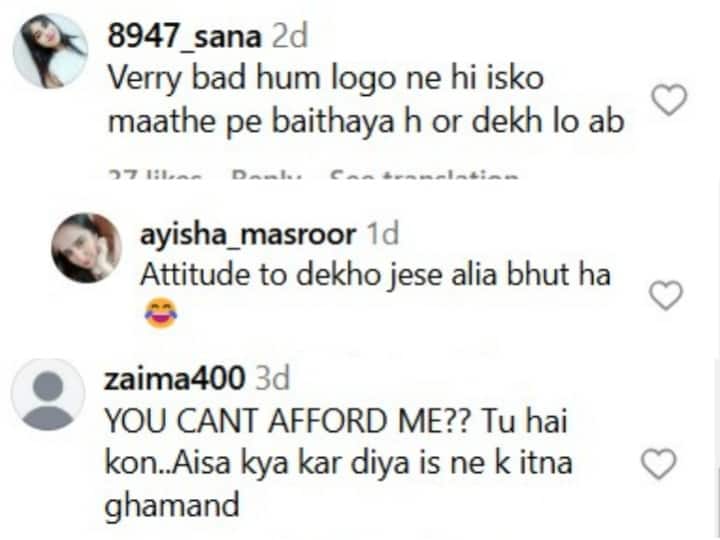Screen dimensions: 720x540
Task: Open zaima400's default avatar
Action: click(x=48, y=395)
